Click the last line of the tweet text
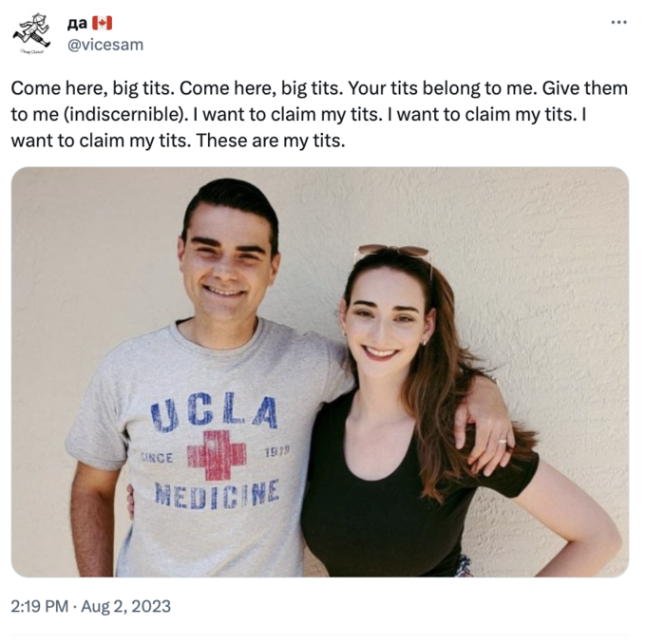This screenshot has height=644, width=646. point(177,140)
